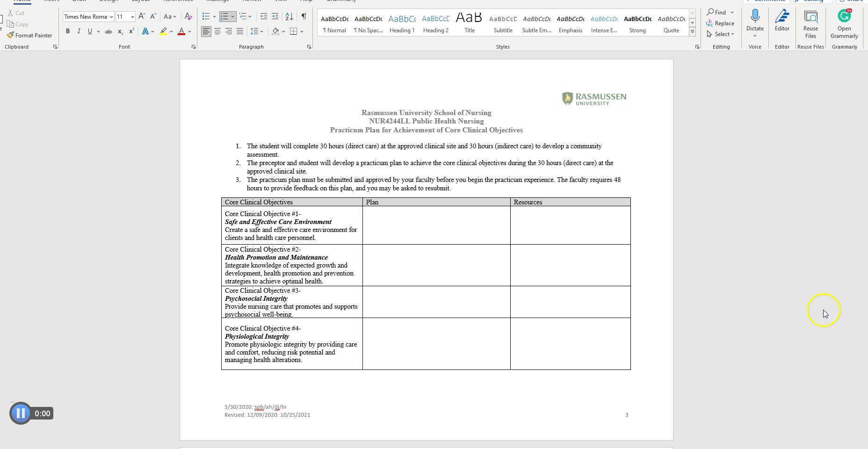Toggle superscript formatting
Image resolution: width=868 pixels, height=449 pixels.
(131, 31)
